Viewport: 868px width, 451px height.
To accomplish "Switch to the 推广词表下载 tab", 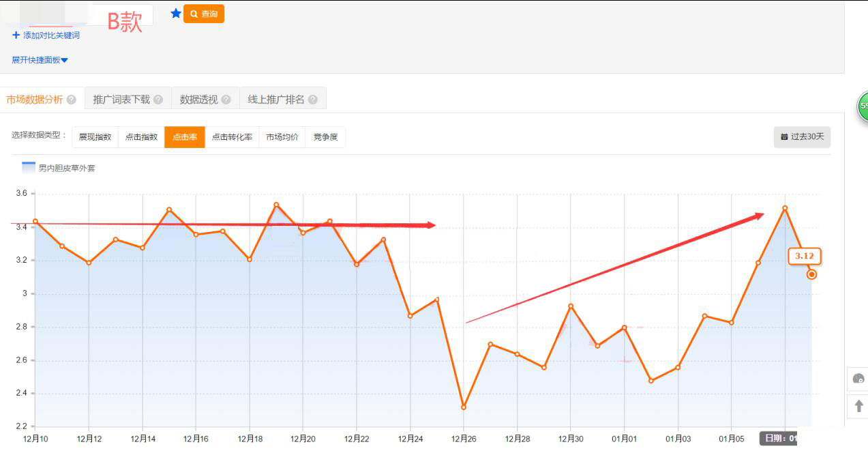I will point(121,100).
